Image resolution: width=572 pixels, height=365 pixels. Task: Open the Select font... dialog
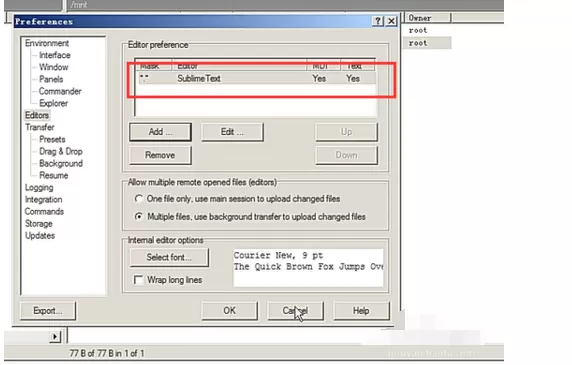(169, 257)
